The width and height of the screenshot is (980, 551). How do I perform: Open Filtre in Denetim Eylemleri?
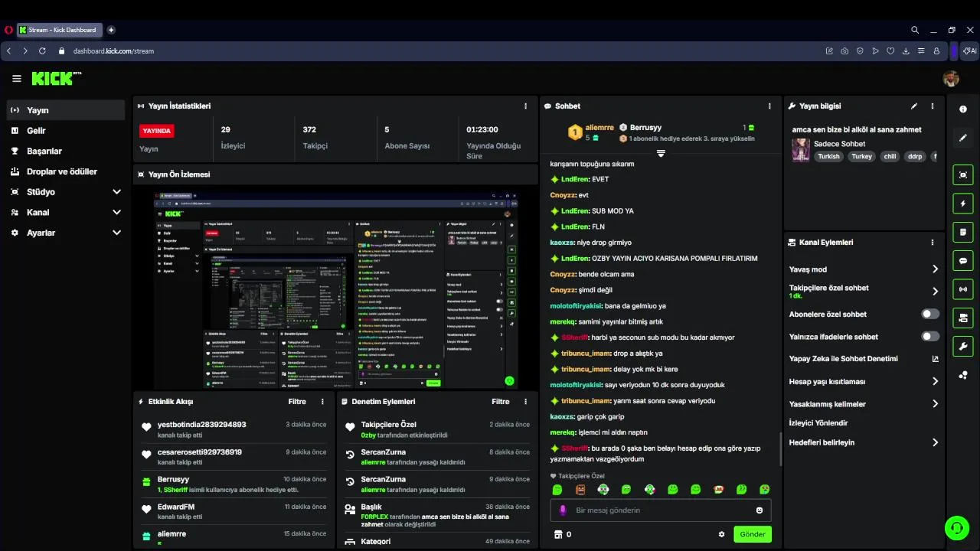click(501, 402)
